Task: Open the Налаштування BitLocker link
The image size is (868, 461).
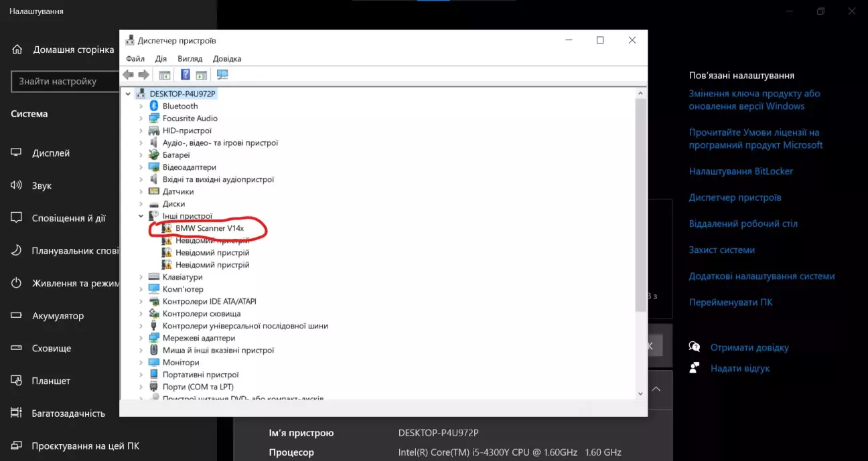Action: [x=741, y=171]
